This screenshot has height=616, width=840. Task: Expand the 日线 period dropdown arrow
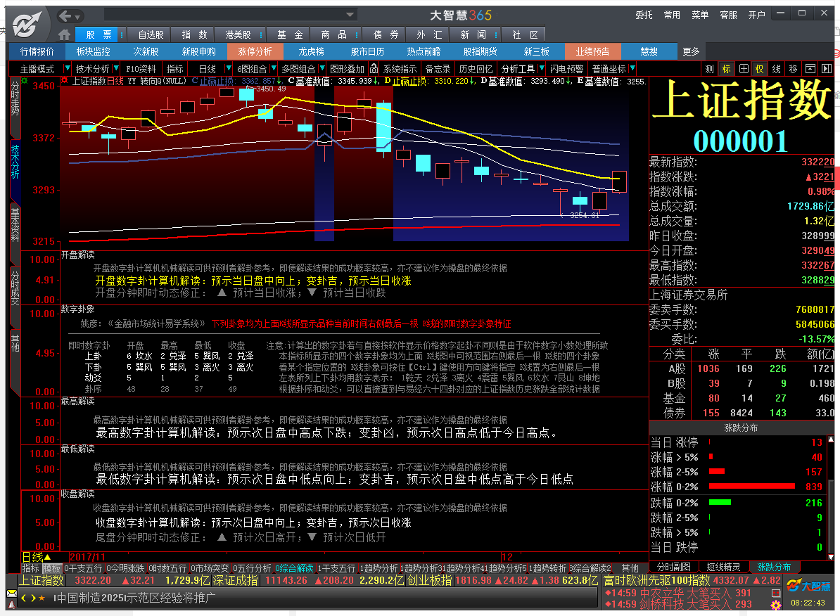point(228,69)
